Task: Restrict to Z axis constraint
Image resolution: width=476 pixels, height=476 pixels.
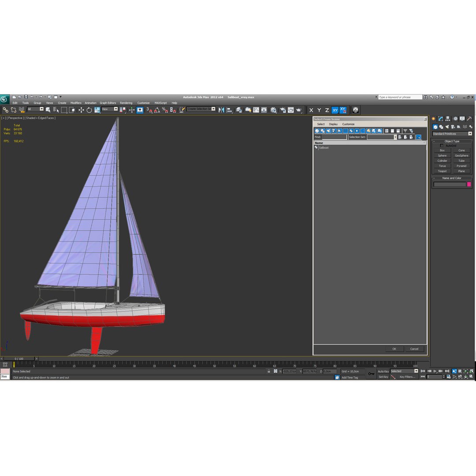Action: 327,110
